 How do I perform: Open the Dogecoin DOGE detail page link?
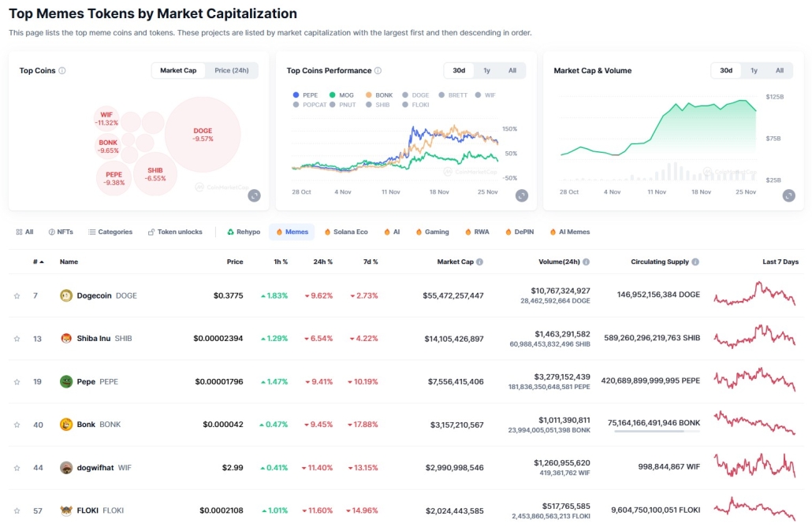click(x=104, y=295)
